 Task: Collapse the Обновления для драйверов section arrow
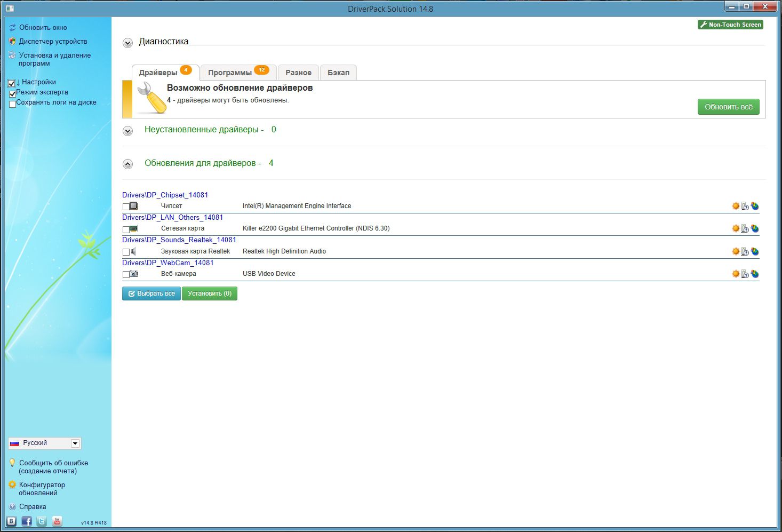127,164
